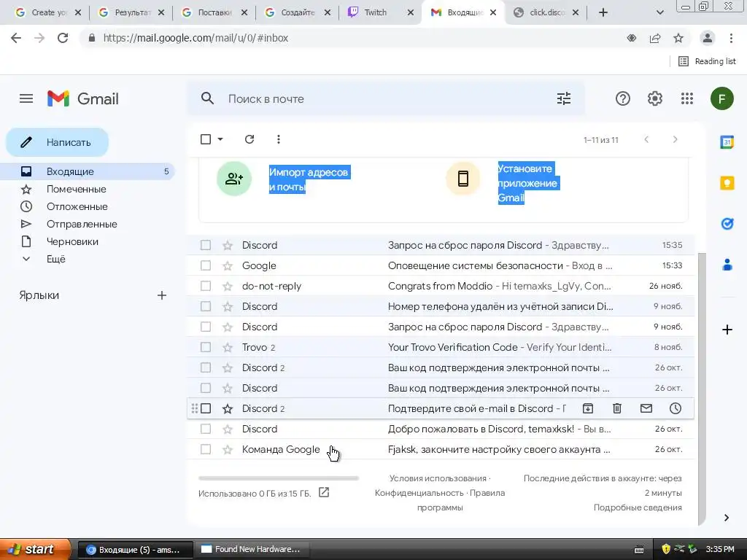Click the browser address bar URL
Viewport: 747px width, 560px height.
(x=196, y=38)
